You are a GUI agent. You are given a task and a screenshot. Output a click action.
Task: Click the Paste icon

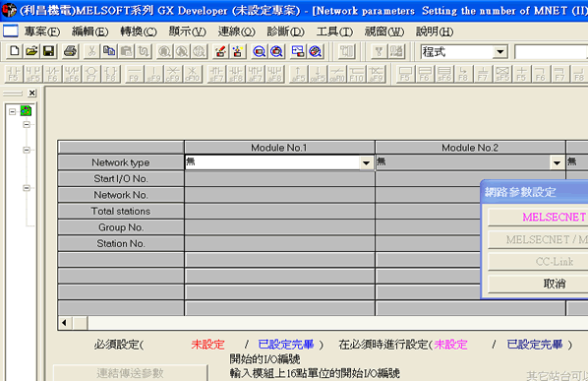[x=127, y=51]
